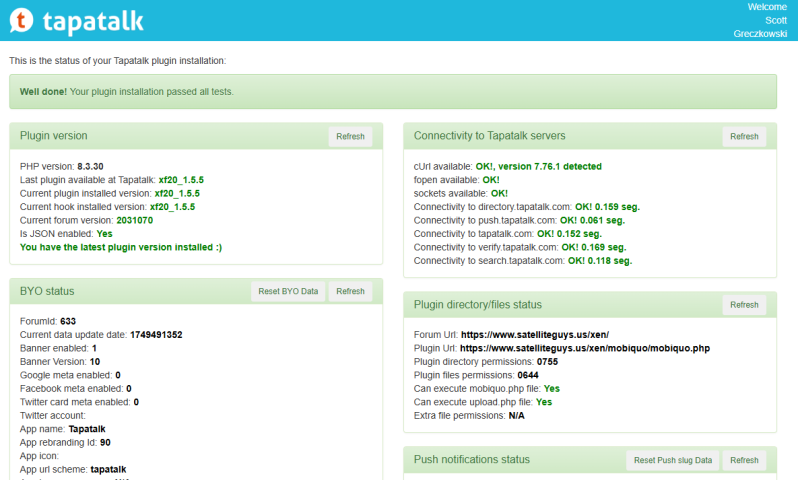The image size is (798, 480).
Task: Click Plugin Url ending in mobiquo.php
Action: pos(585,348)
